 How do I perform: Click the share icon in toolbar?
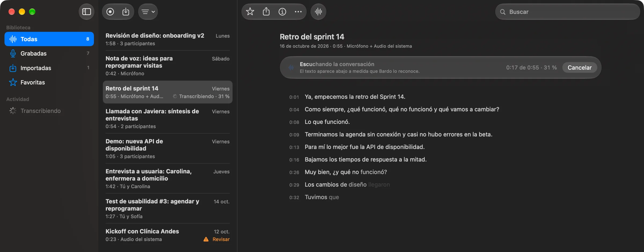point(266,12)
